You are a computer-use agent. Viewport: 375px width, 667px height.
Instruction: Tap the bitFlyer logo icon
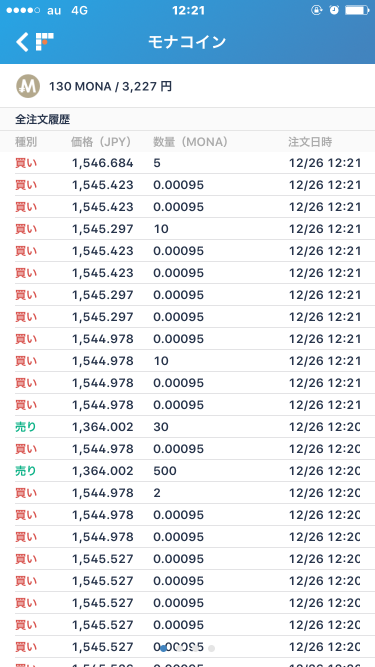click(x=45, y=42)
